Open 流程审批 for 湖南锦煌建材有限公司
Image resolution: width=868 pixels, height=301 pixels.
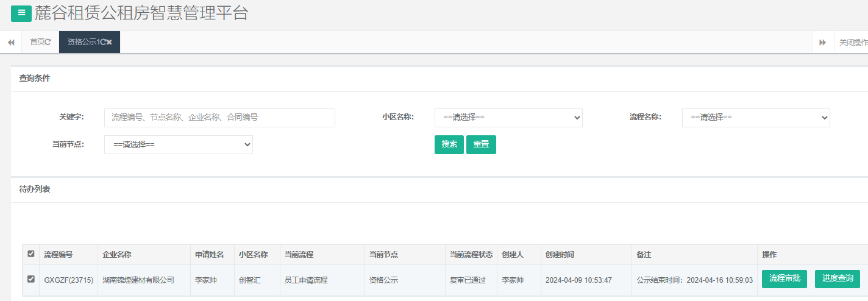tap(784, 279)
